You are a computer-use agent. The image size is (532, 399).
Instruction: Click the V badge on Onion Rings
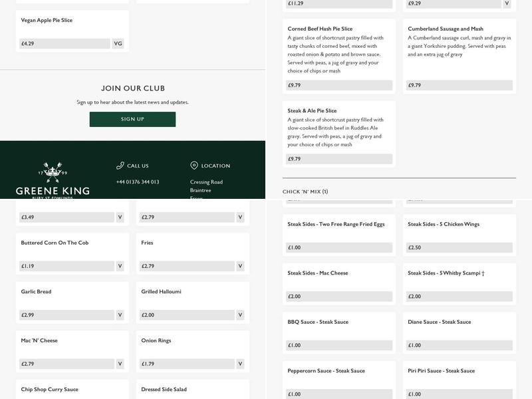tap(240, 364)
